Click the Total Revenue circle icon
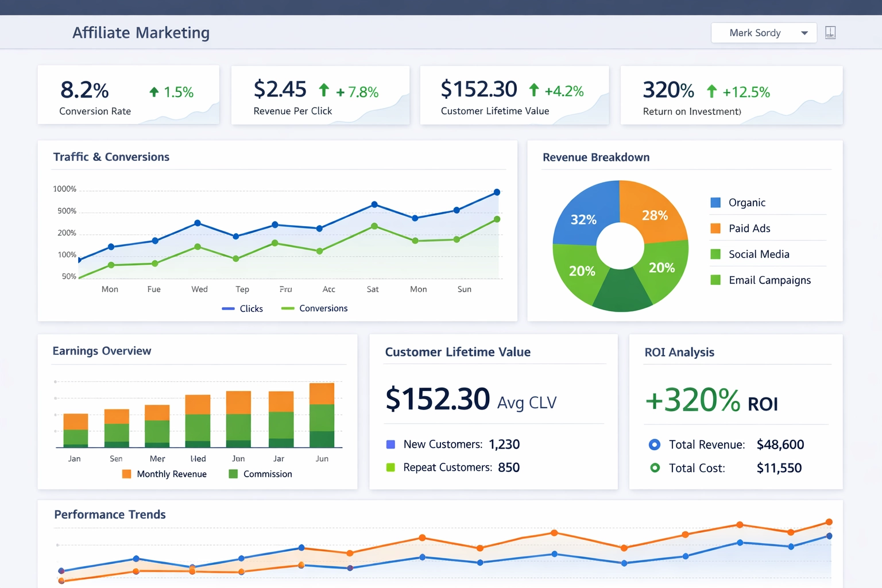 (655, 444)
